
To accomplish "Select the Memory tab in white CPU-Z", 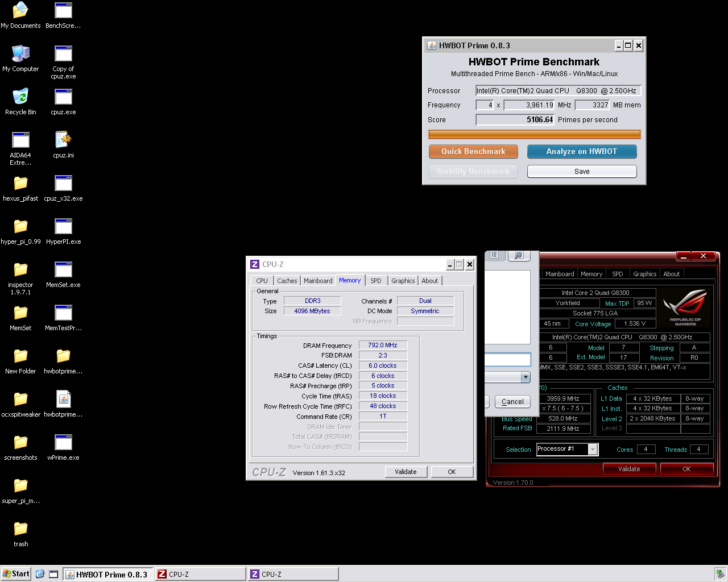I will pyautogui.click(x=350, y=280).
